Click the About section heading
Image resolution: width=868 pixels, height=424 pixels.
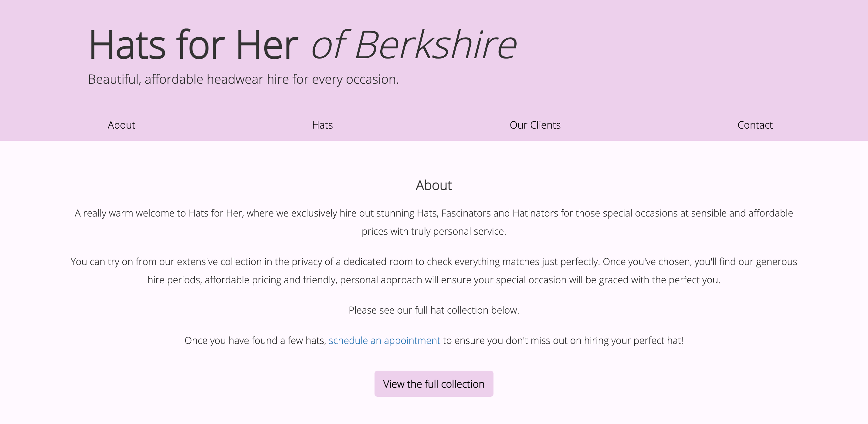(x=434, y=185)
